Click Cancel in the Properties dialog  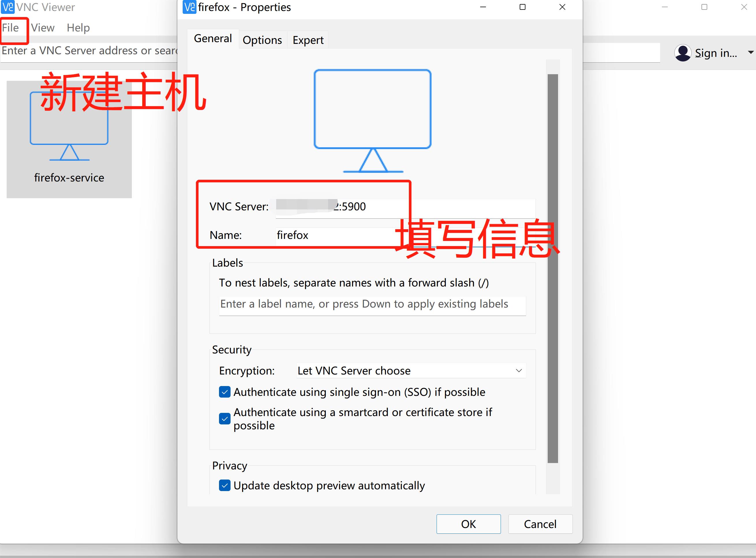pyautogui.click(x=540, y=524)
